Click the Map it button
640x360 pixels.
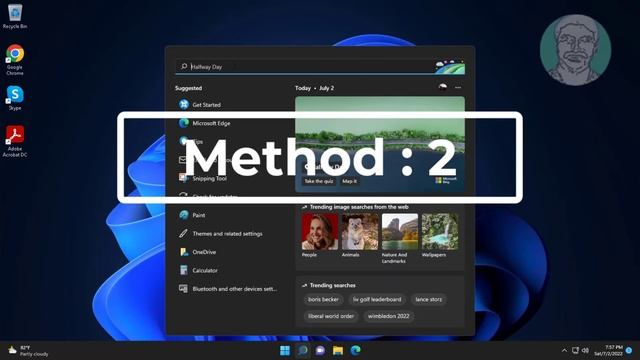tap(349, 181)
